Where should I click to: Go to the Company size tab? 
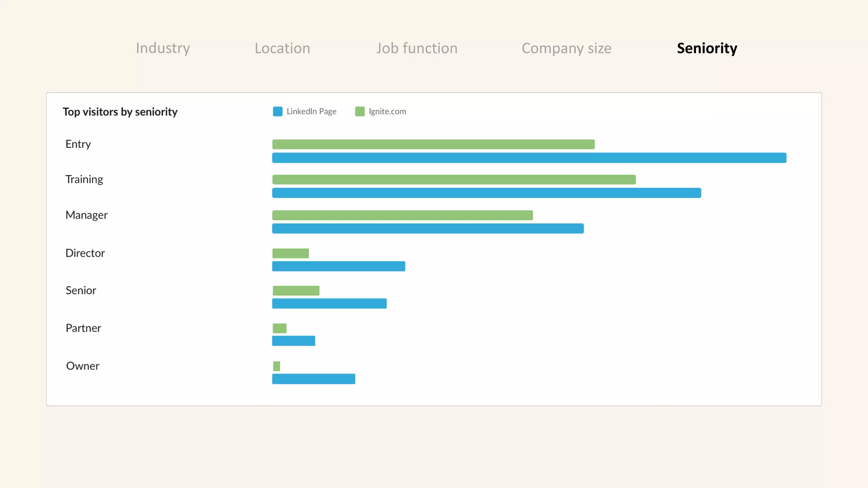[566, 48]
